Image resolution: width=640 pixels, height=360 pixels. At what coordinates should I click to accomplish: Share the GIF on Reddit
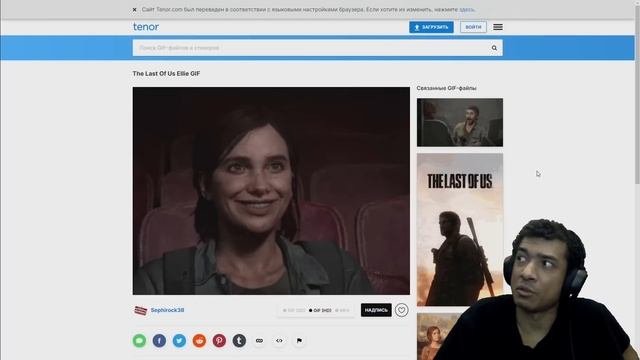[x=199, y=340]
